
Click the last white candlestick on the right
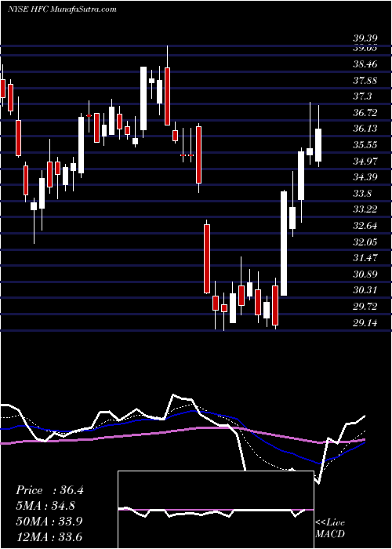tap(318, 145)
